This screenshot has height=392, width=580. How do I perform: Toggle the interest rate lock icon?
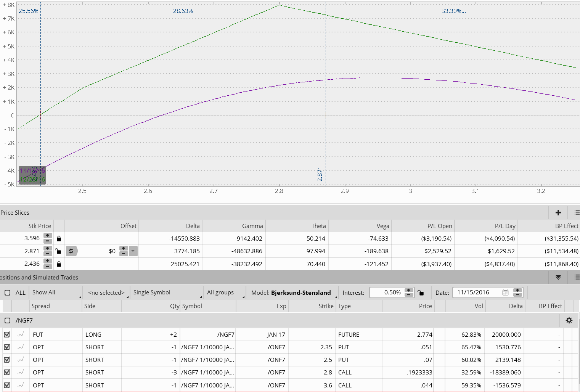pos(421,292)
